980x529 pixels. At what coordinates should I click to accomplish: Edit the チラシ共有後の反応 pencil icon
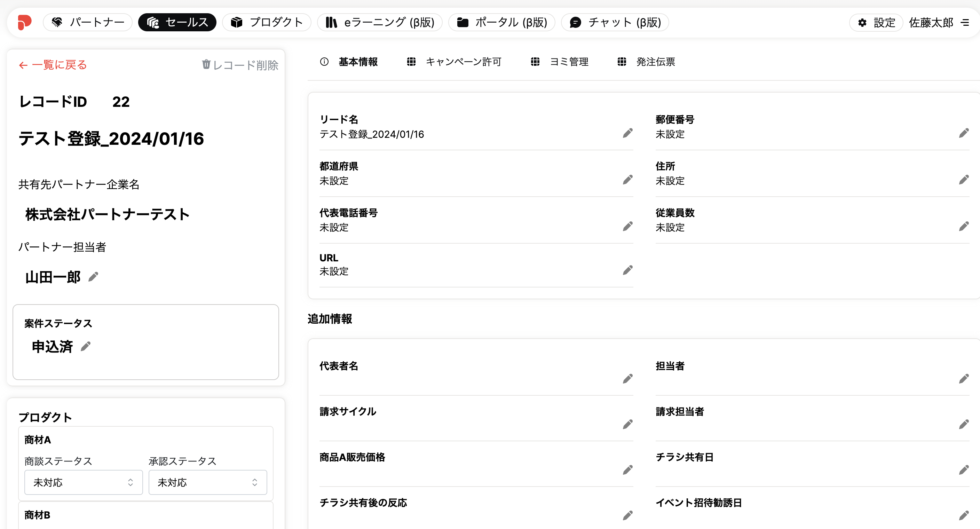(628, 516)
